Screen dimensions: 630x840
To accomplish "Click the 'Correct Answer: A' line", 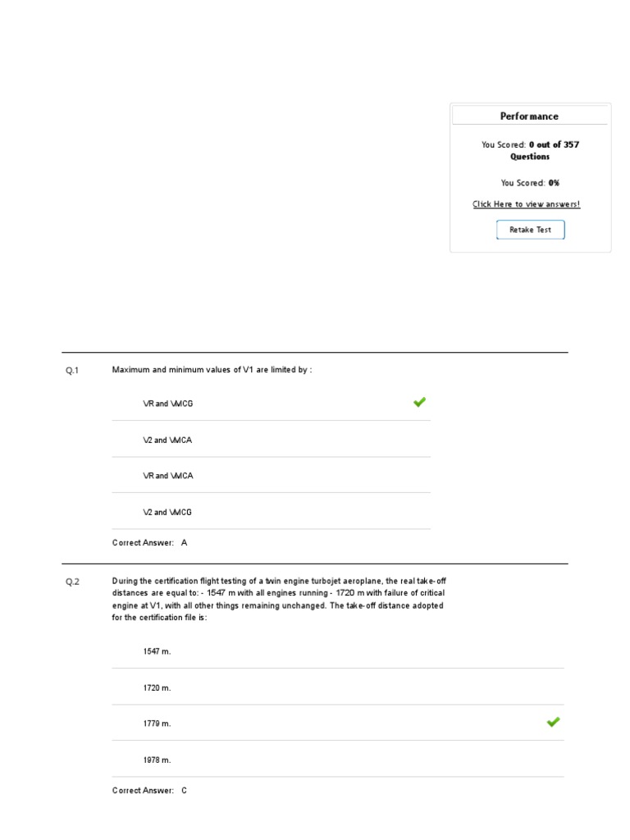I will click(x=150, y=543).
